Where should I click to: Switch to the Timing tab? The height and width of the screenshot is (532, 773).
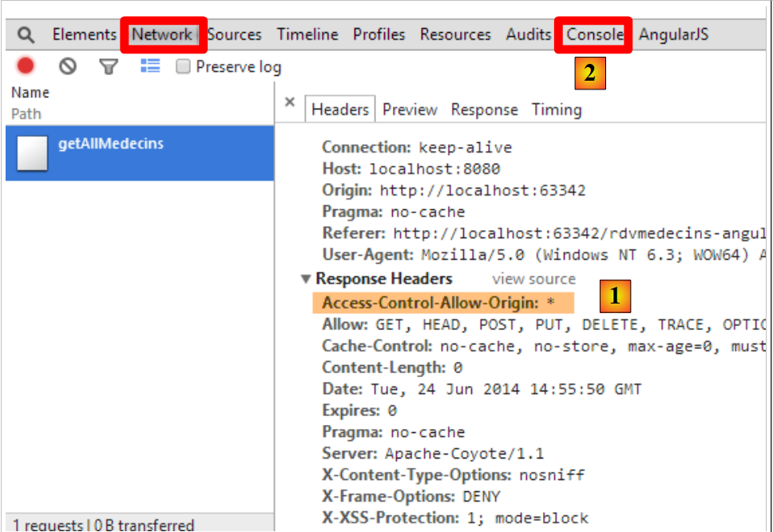pyautogui.click(x=557, y=109)
